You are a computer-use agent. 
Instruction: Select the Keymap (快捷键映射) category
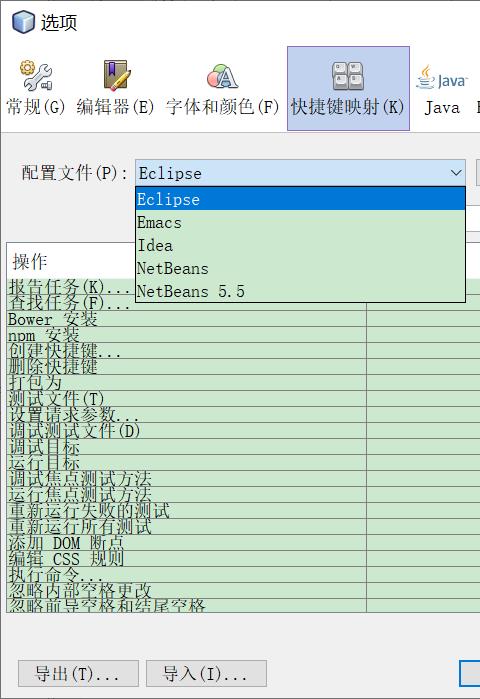(x=348, y=89)
